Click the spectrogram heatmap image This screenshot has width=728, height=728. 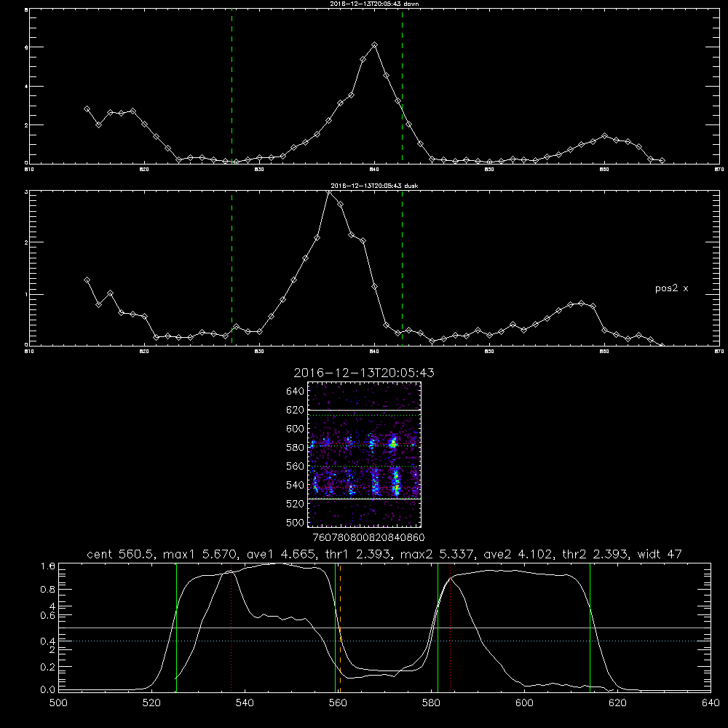(364, 454)
